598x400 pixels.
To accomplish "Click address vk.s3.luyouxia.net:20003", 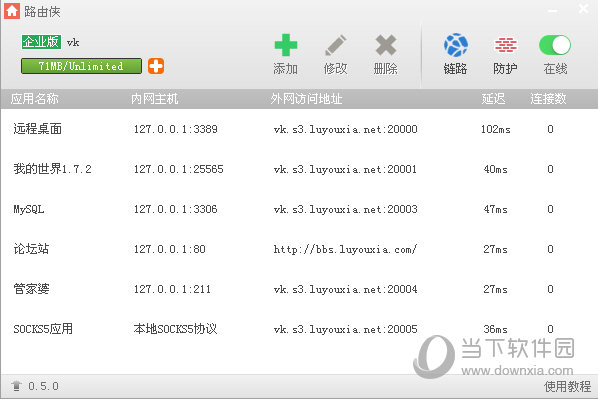I will click(346, 209).
